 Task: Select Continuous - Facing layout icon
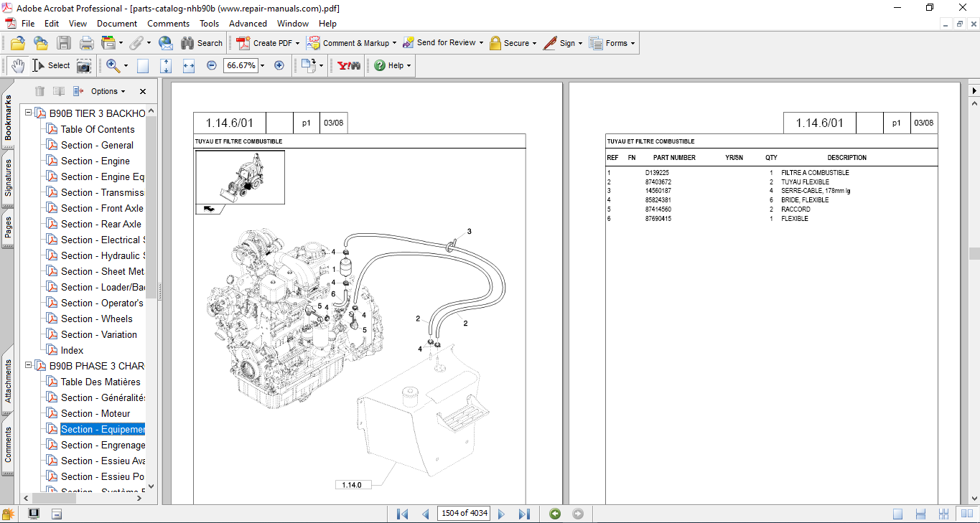click(945, 514)
